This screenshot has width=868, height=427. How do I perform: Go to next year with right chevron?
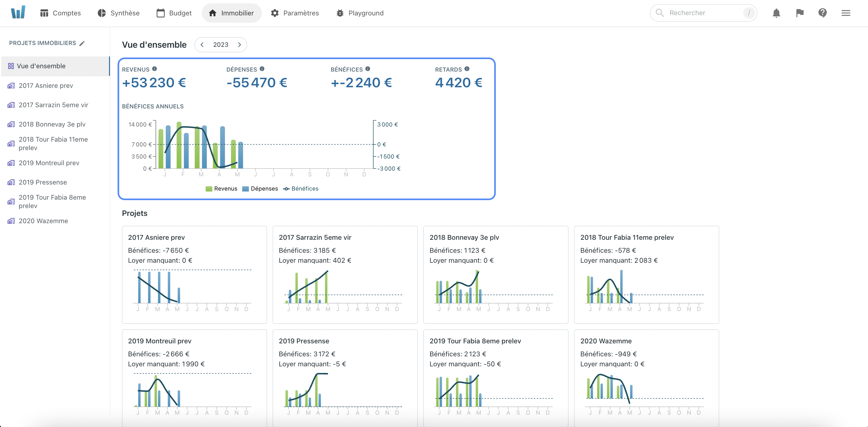240,44
